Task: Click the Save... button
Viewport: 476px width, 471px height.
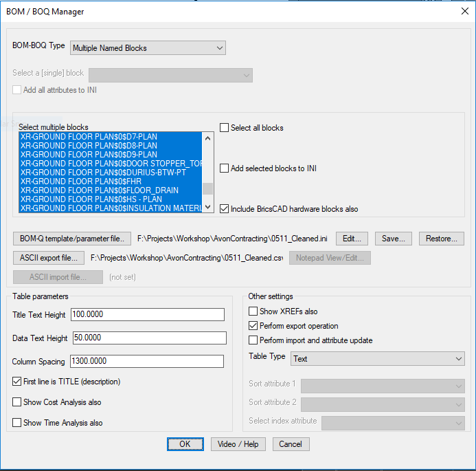Action: (x=394, y=239)
